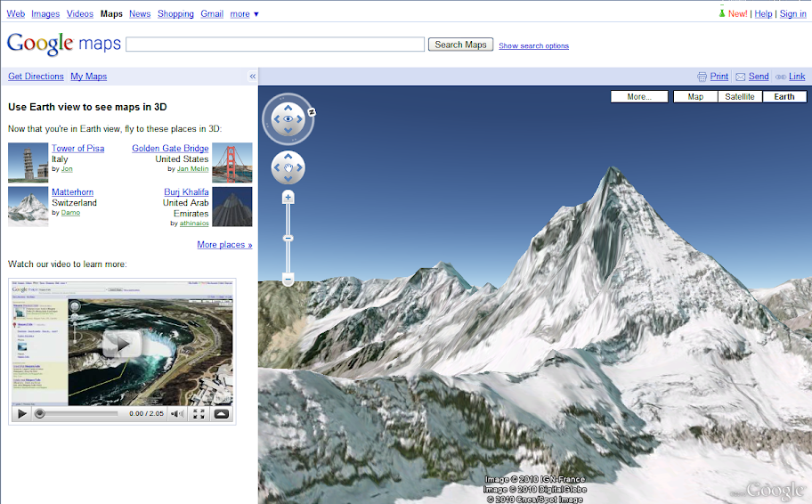
Task: Open Get Directions
Action: 36,77
